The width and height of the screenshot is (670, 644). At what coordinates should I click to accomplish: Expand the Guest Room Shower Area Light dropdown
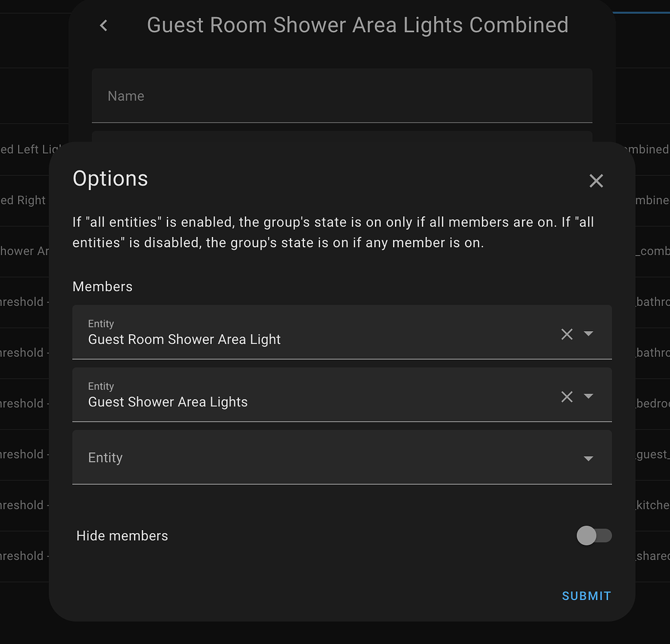[588, 334]
